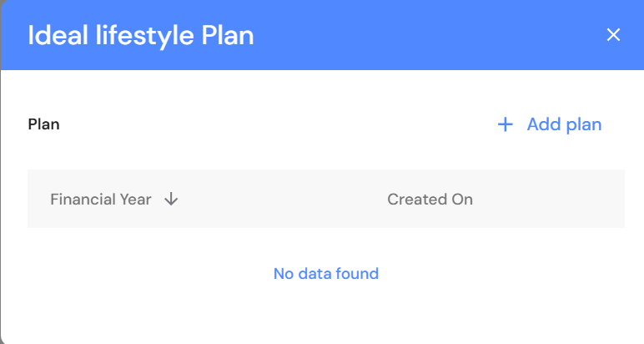Reverse ordering using the Financial Year arrow
644x344 pixels.
tap(171, 200)
